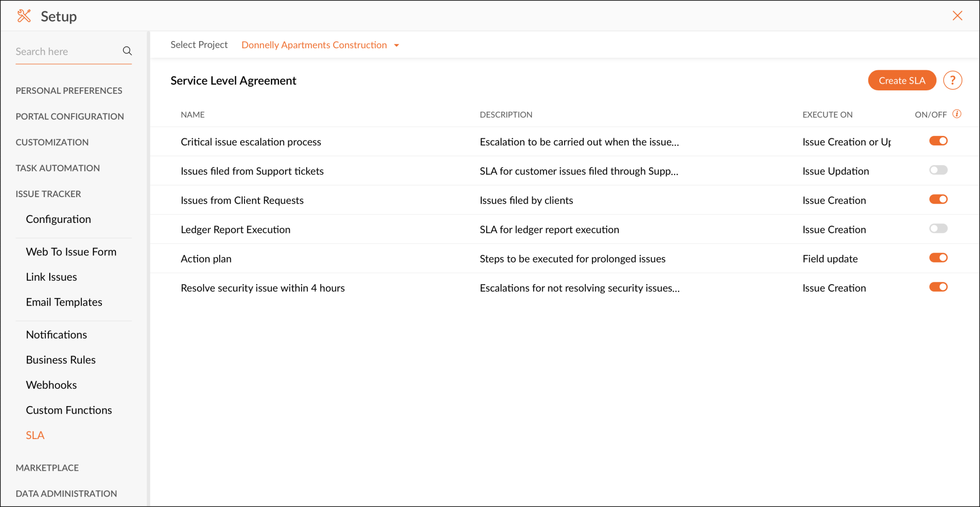Image resolution: width=980 pixels, height=507 pixels.
Task: Expand the ISSUE TRACKER section
Action: (48, 194)
